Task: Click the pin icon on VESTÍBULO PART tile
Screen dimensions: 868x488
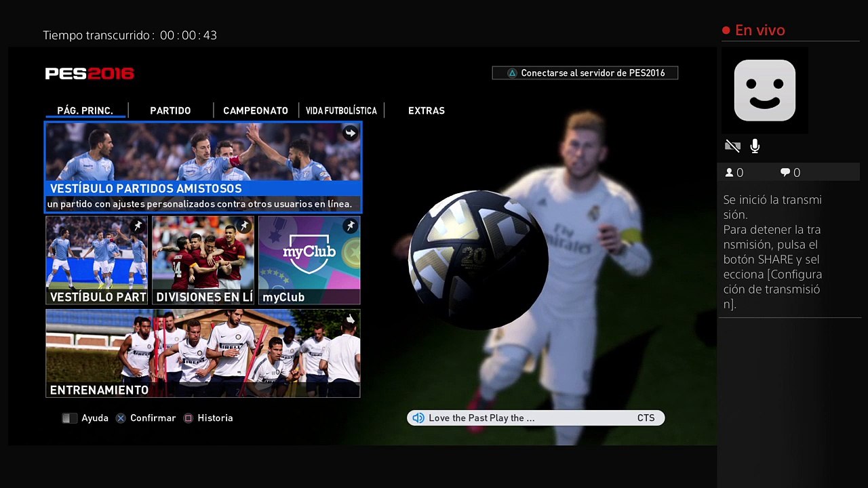Action: (x=138, y=226)
